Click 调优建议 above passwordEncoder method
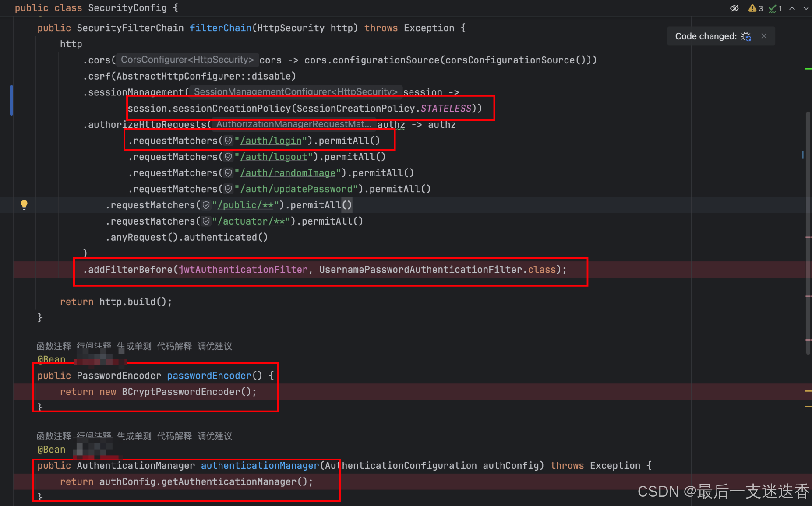812x506 pixels. [215, 346]
